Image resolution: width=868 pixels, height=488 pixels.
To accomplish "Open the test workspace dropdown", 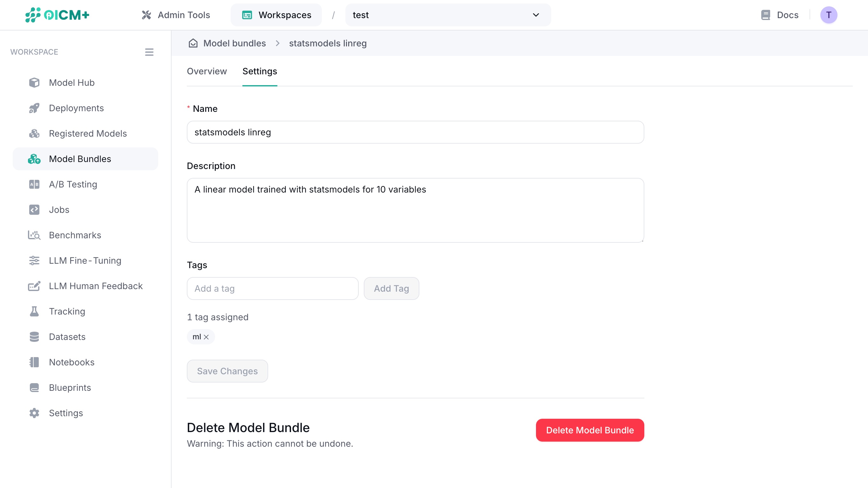I will (x=447, y=15).
